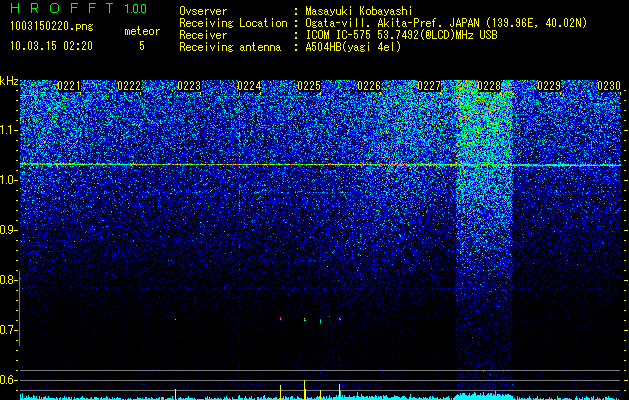
Task: Click the 1.0 frequency axis label
Action: (x=7, y=181)
